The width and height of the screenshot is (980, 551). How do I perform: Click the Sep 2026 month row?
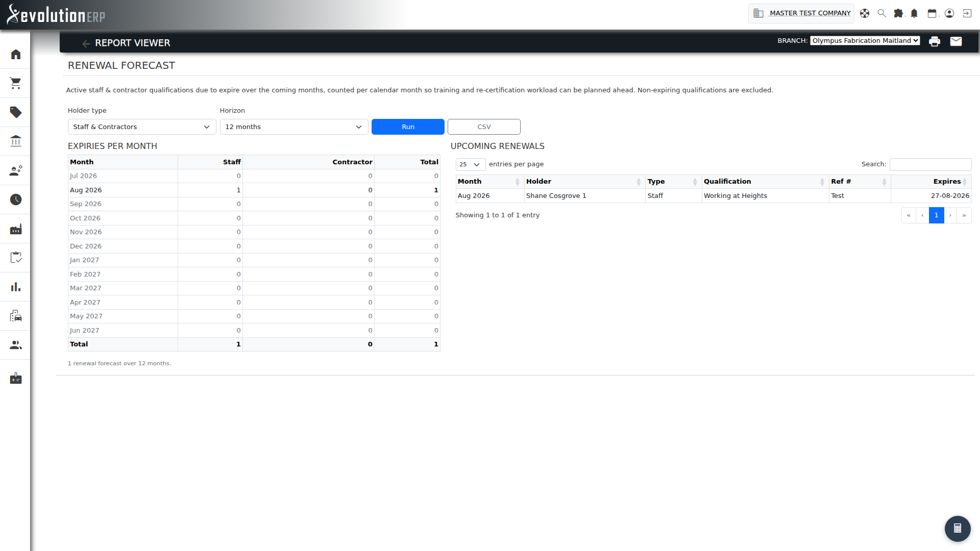pos(254,204)
